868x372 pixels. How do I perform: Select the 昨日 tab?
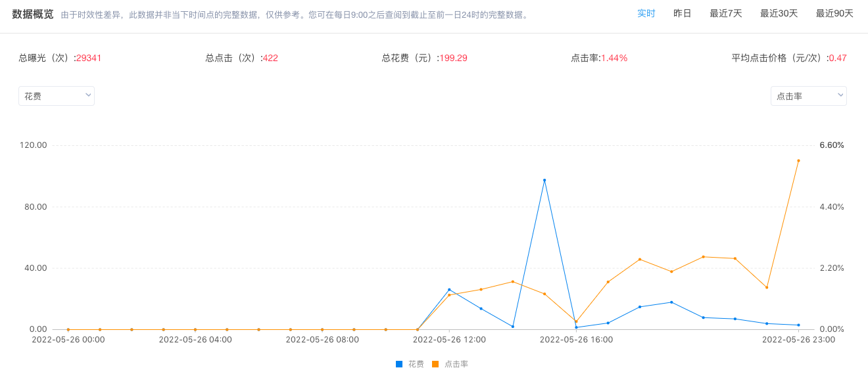(683, 14)
